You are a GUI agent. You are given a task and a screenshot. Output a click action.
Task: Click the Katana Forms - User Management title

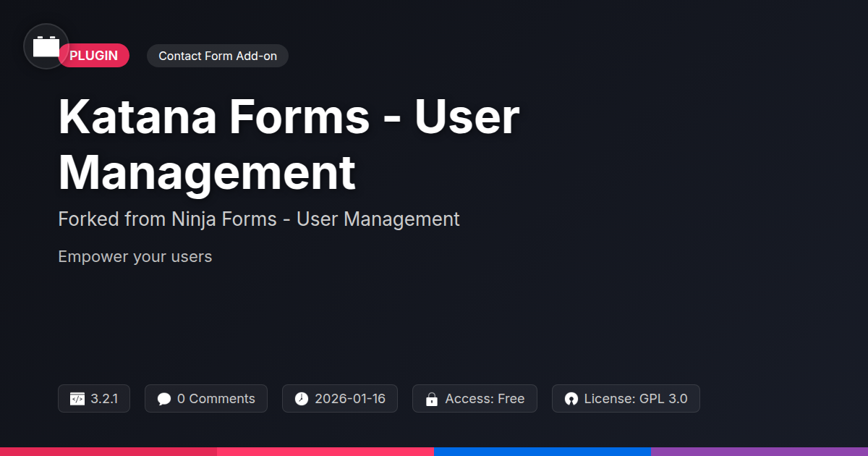coord(289,145)
